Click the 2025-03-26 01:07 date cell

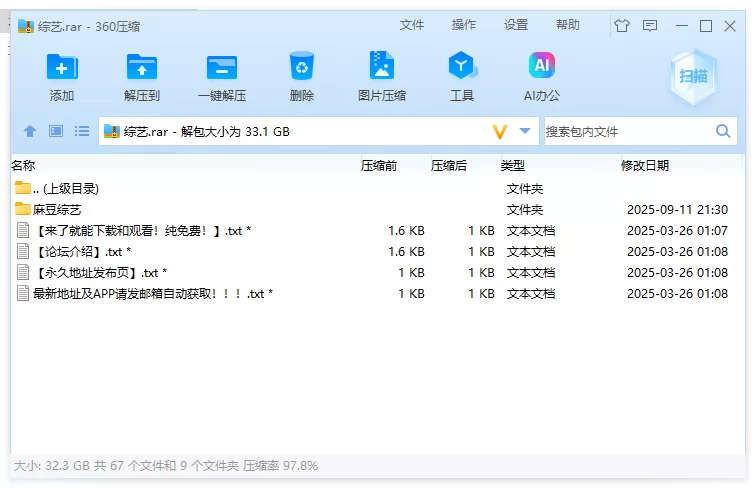[x=677, y=230]
